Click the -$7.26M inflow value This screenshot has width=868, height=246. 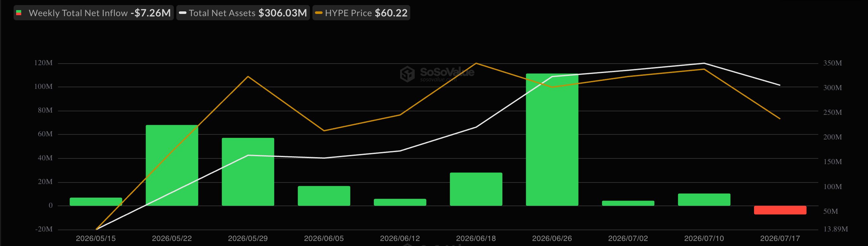(x=151, y=13)
